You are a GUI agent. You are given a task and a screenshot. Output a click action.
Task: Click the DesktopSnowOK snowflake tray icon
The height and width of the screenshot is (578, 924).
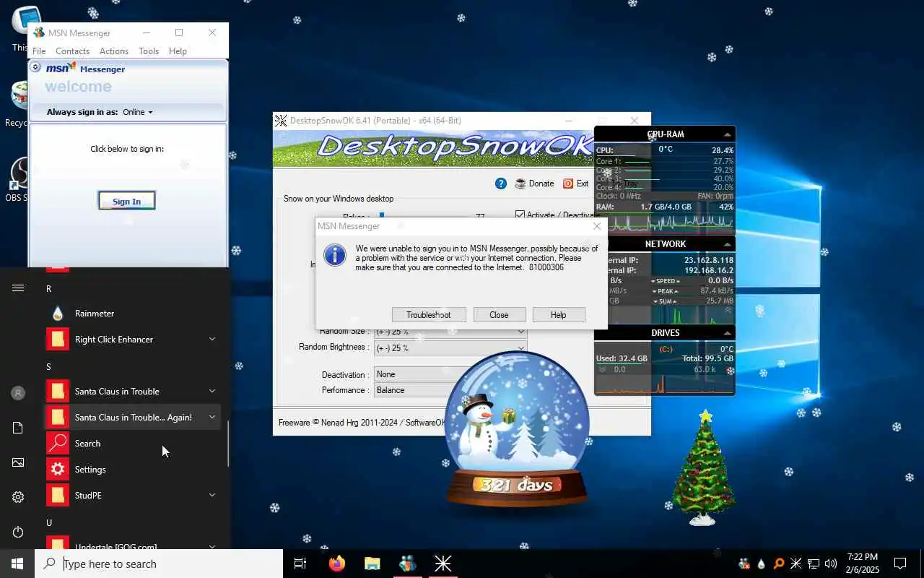796,564
